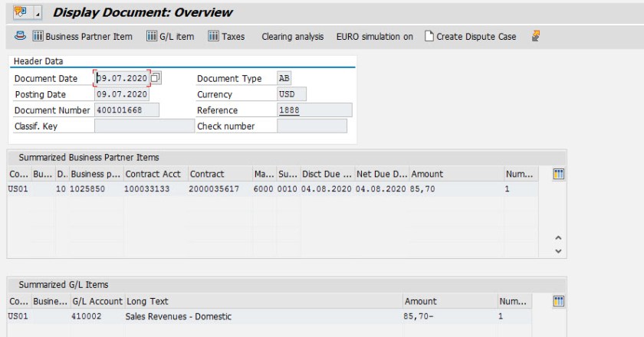This screenshot has height=337, width=644.
Task: Select contract account cell 100033133
Action: (x=156, y=189)
